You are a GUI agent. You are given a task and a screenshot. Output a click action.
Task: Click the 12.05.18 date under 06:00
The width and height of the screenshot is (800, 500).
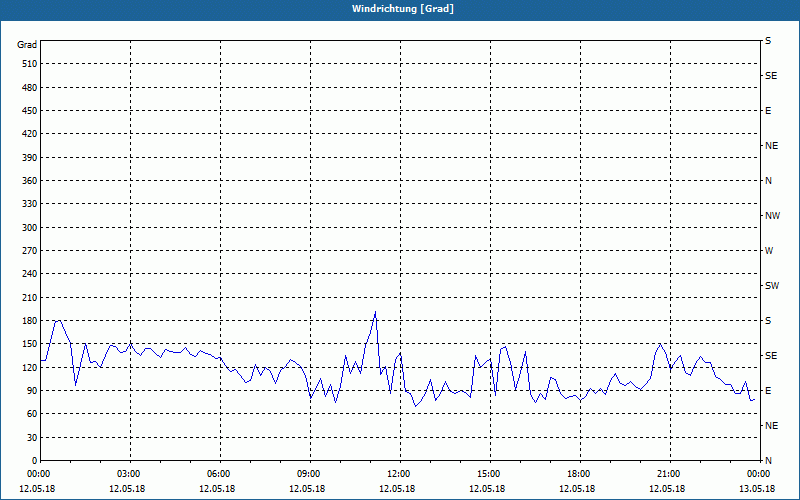pos(217,489)
